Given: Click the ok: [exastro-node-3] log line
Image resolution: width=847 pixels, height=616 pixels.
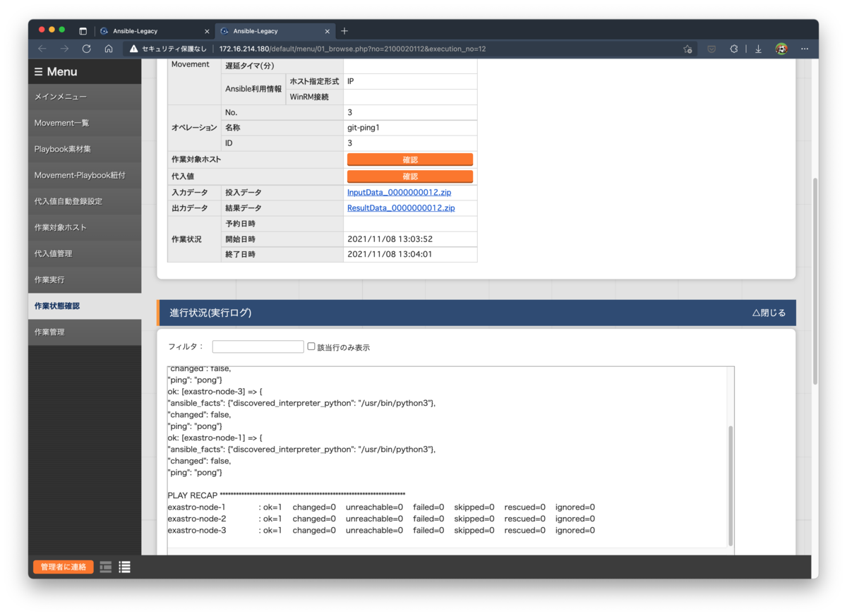Looking at the screenshot, I should [x=215, y=392].
